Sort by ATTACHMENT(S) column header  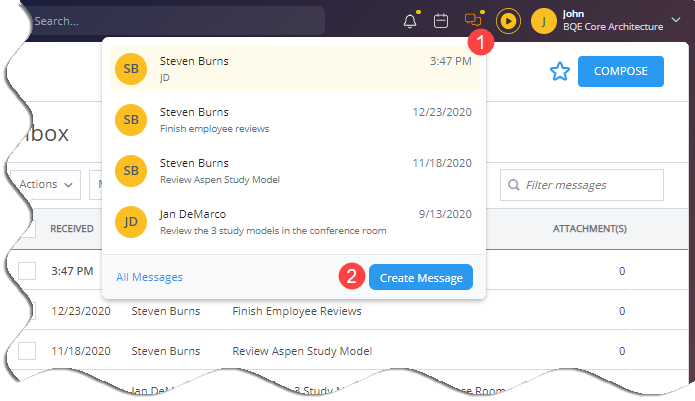click(x=590, y=229)
